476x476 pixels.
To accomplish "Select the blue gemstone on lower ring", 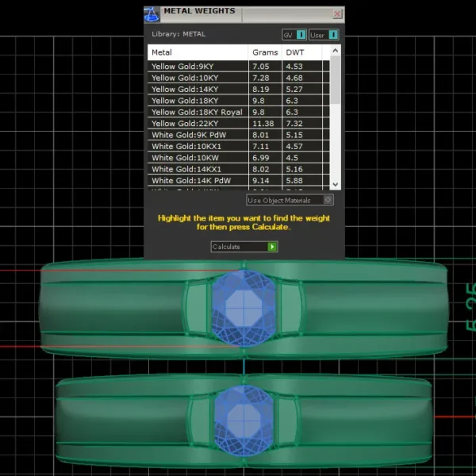I will tap(244, 421).
